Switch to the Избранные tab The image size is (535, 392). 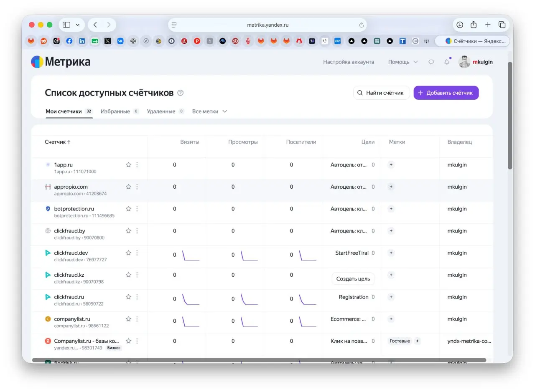120,111
